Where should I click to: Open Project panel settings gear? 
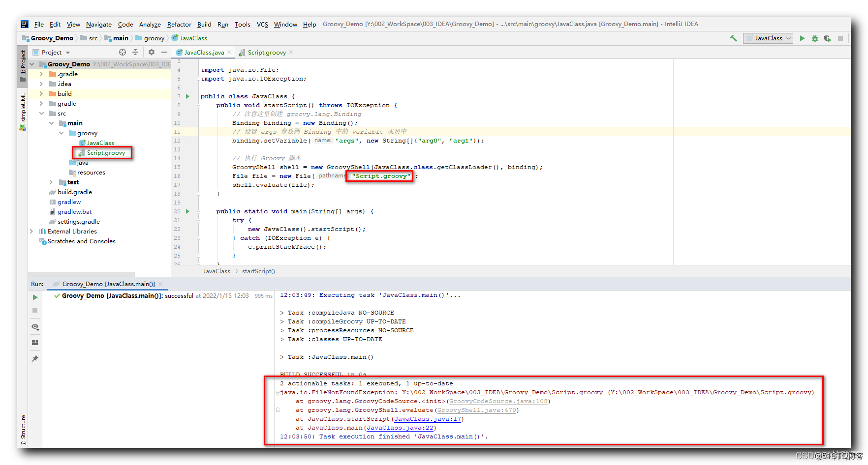tap(151, 52)
